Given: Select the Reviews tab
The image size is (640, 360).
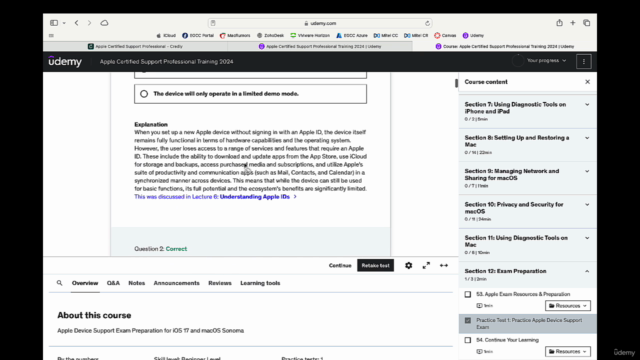Looking at the screenshot, I should pyautogui.click(x=220, y=283).
